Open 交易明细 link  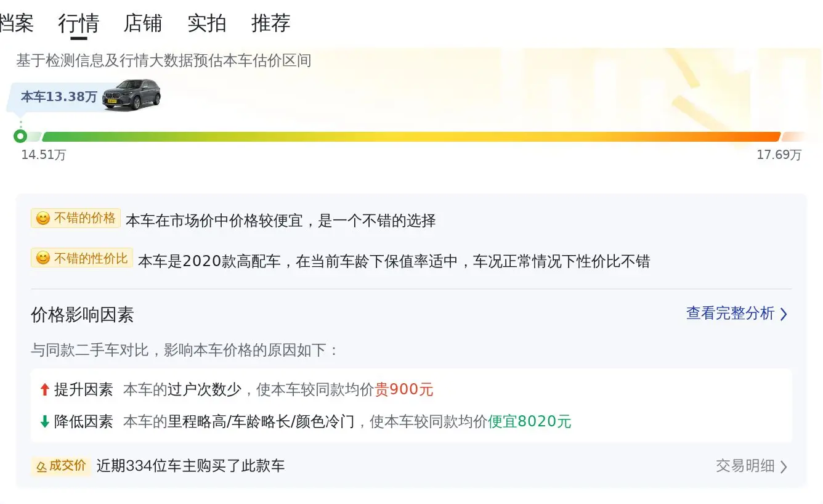click(745, 466)
